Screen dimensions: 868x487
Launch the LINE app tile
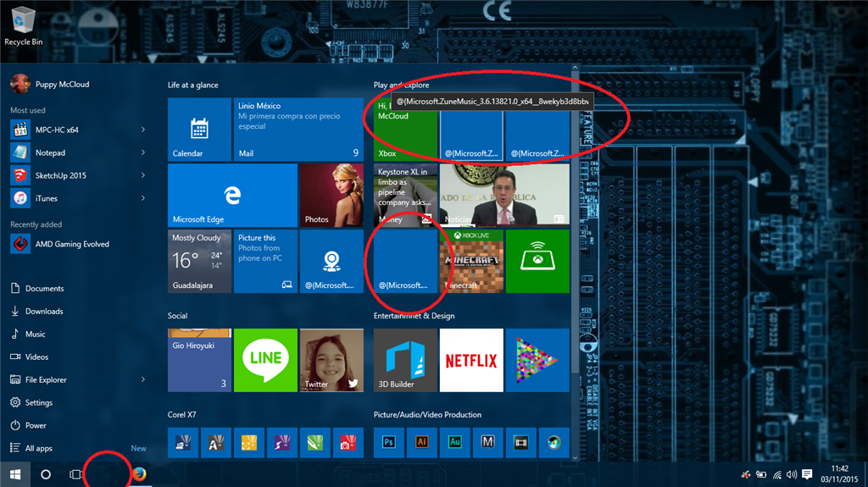click(265, 360)
